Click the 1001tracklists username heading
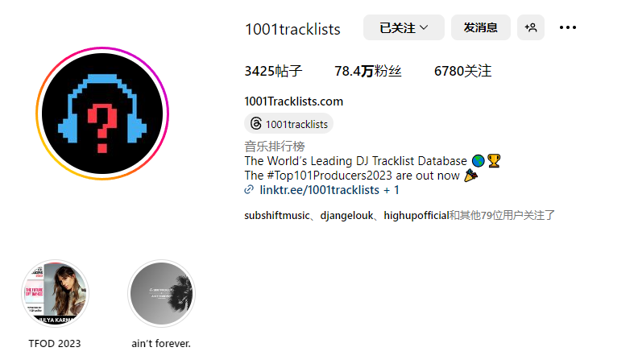The width and height of the screenshot is (634, 364). point(292,29)
